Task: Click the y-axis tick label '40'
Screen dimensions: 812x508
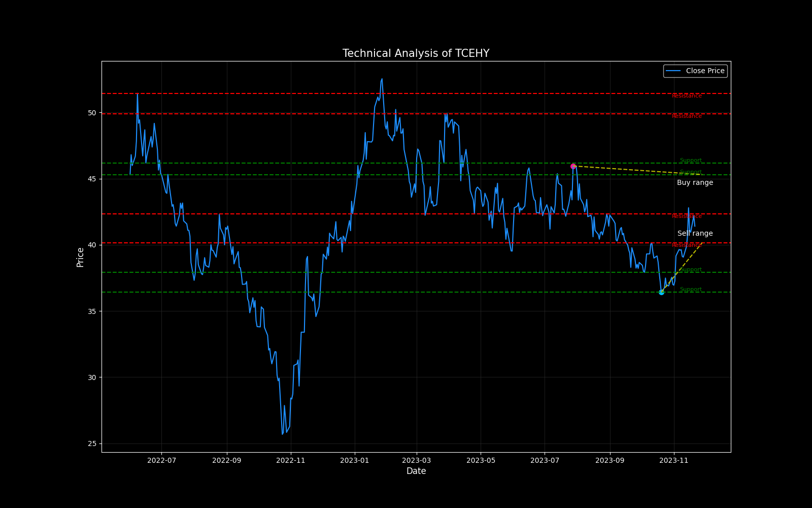Action: point(92,245)
